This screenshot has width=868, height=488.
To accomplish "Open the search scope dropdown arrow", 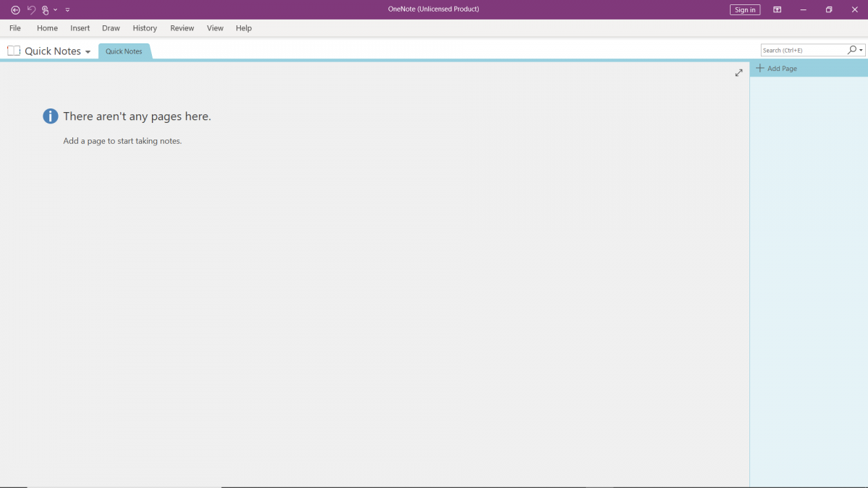I will tap(861, 49).
